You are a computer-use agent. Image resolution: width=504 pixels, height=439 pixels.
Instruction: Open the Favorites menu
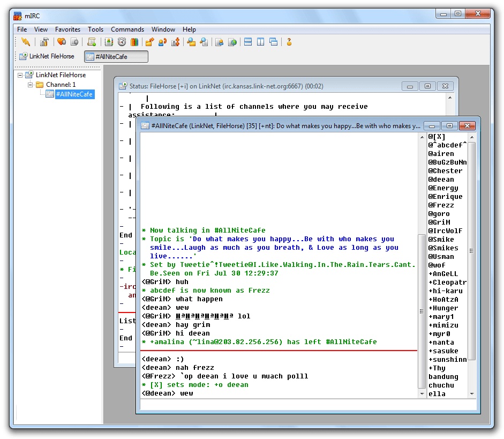pos(67,29)
